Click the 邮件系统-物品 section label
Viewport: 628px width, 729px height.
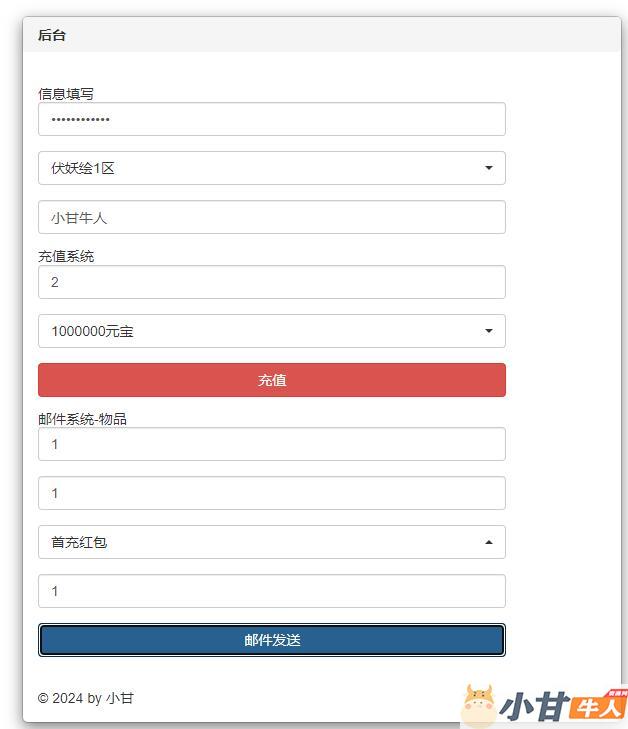82,419
